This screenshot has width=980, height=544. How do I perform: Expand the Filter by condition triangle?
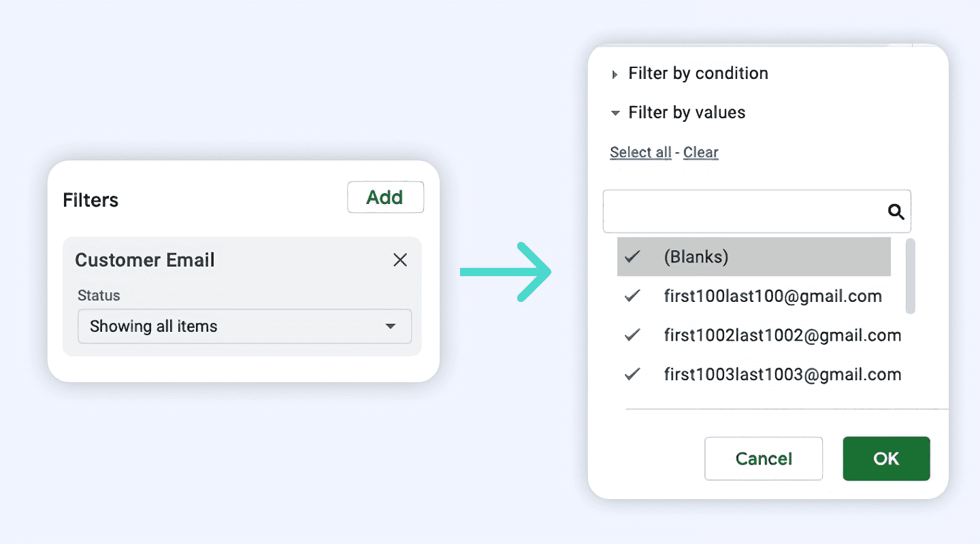click(615, 74)
